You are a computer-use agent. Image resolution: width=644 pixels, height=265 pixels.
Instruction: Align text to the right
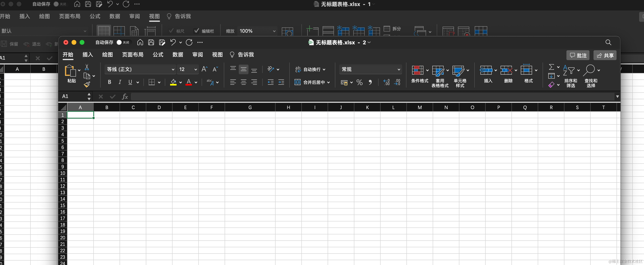(254, 82)
